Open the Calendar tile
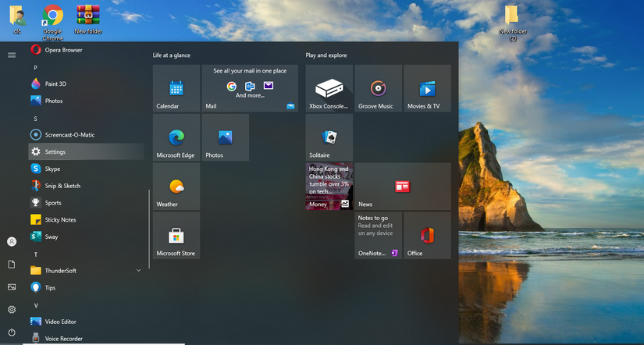644x345 pixels. tap(176, 88)
